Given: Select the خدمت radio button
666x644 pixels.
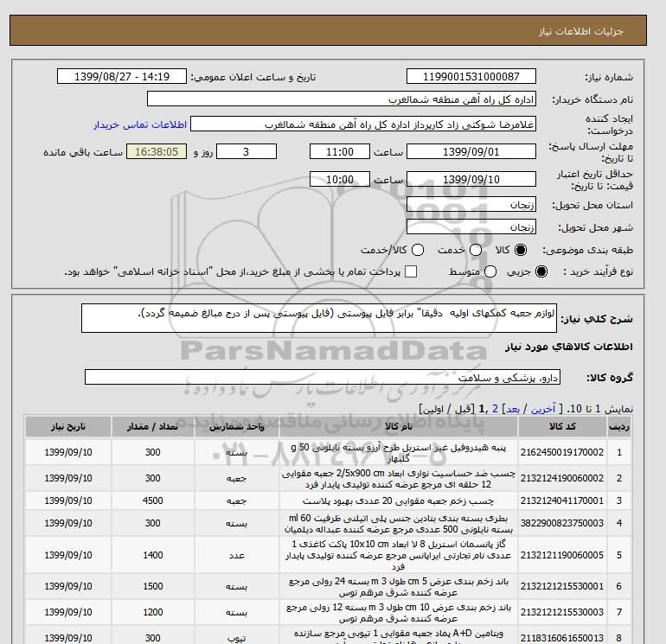Looking at the screenshot, I should (476, 250).
